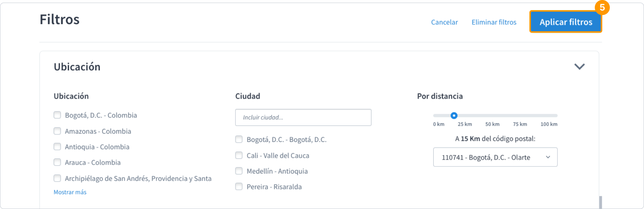
Task: Check the Pereira - Risaralda checkbox
Action: click(239, 186)
